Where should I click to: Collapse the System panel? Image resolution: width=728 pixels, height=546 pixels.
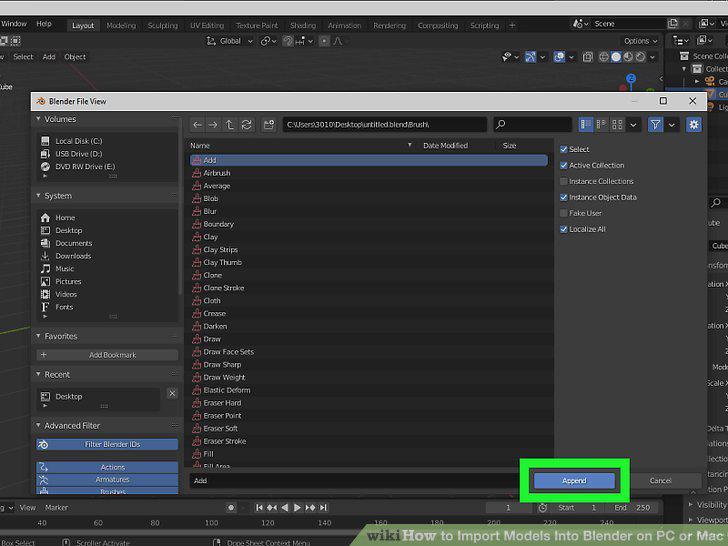click(39, 195)
